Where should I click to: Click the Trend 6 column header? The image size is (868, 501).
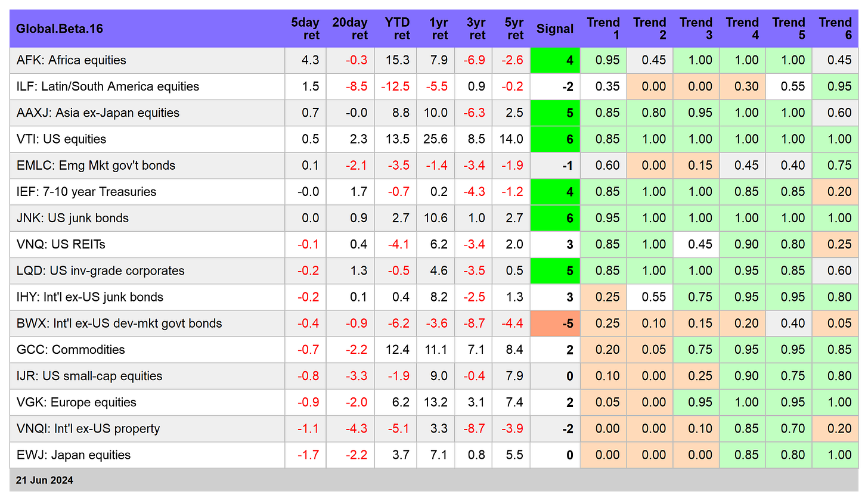click(835, 29)
